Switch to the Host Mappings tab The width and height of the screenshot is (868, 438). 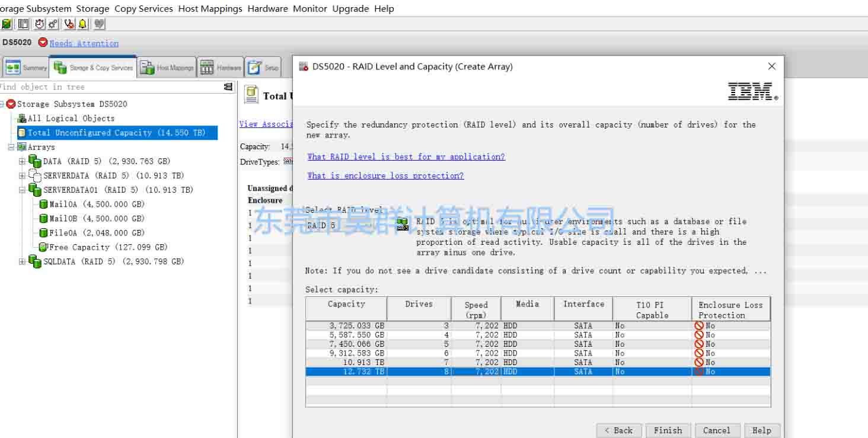[x=167, y=68]
